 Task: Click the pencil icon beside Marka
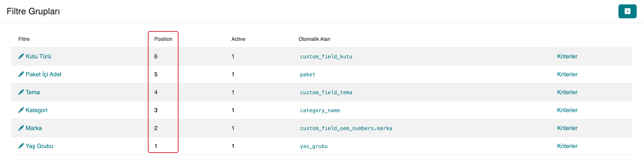(x=21, y=128)
